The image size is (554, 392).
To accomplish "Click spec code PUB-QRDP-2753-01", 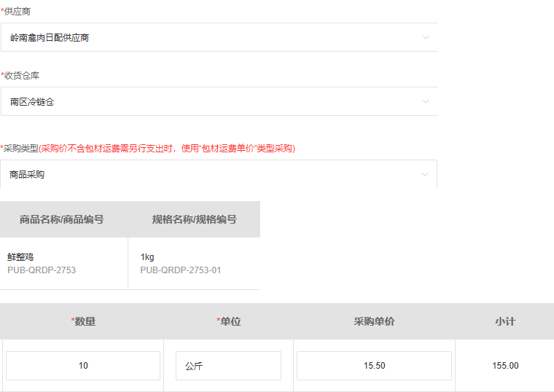I will point(181,270).
